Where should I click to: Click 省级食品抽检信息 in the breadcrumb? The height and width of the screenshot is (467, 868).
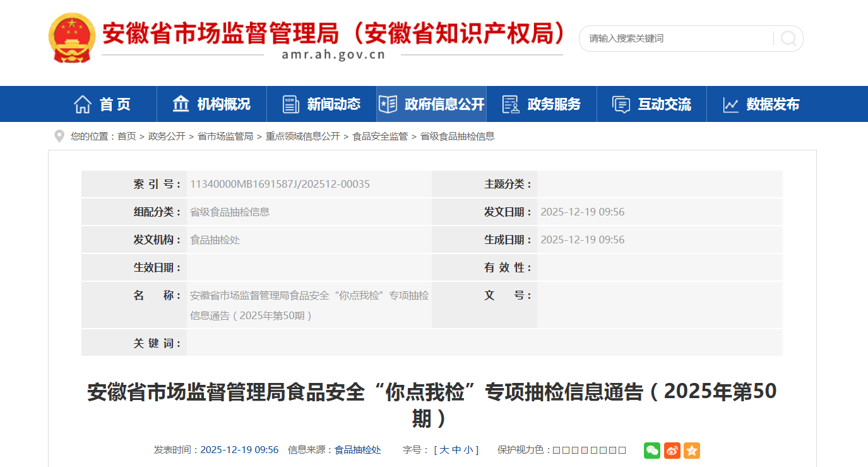click(x=458, y=136)
